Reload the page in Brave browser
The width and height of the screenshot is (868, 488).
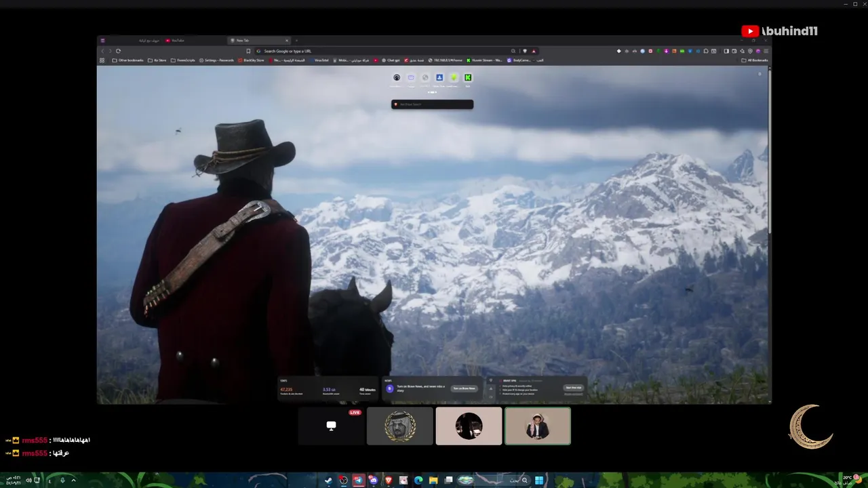tap(118, 51)
